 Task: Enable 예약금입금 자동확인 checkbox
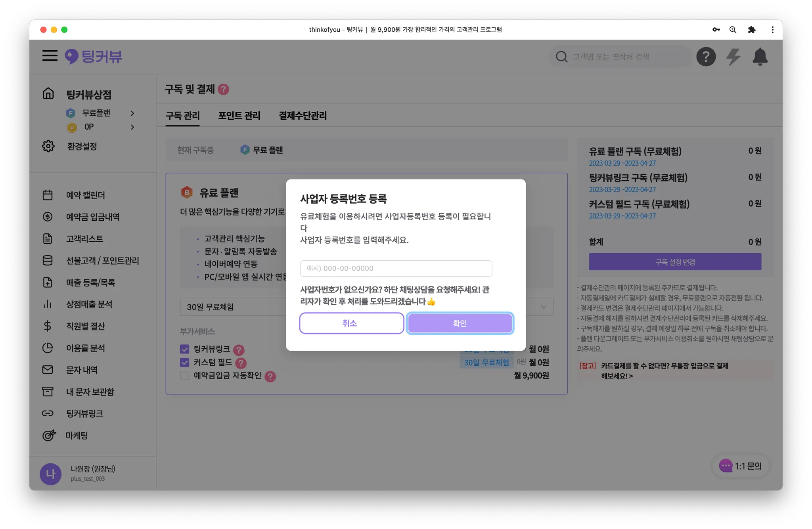pos(184,376)
